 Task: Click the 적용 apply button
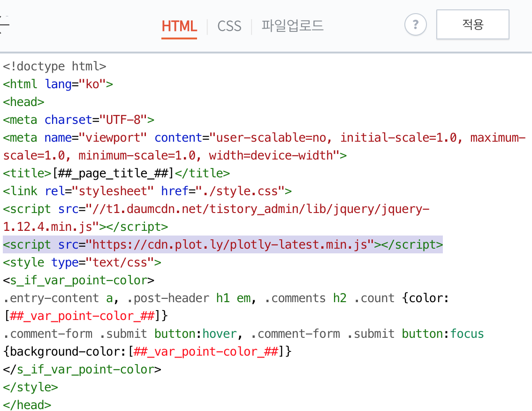tap(472, 24)
